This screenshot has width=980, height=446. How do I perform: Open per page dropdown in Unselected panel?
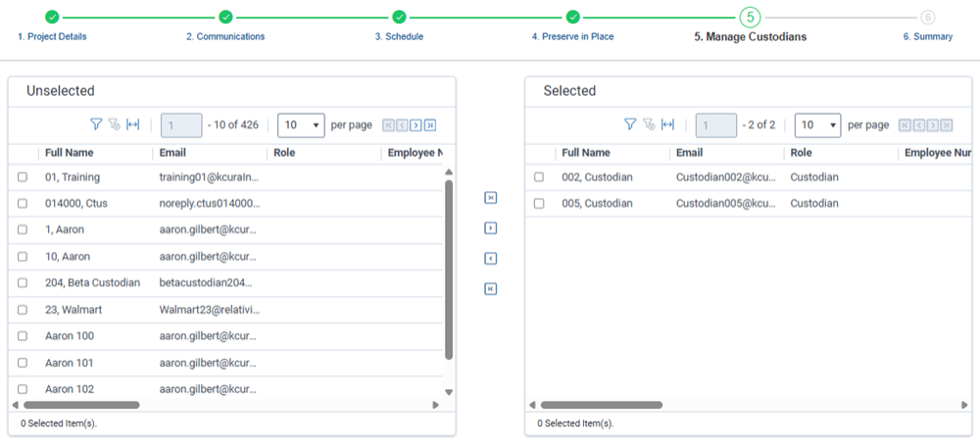click(x=301, y=125)
